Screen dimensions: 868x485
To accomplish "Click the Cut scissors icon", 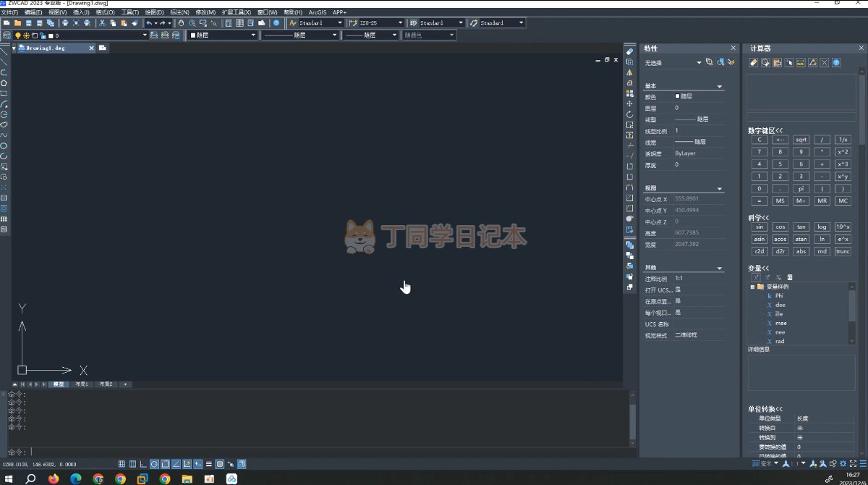I will [x=102, y=23].
